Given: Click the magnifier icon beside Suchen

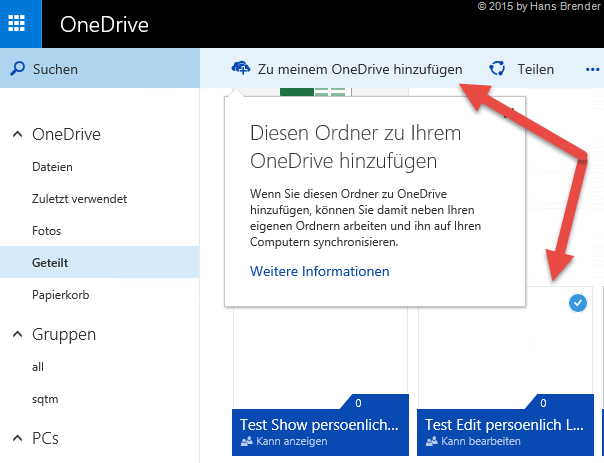Looking at the screenshot, I should [17, 69].
